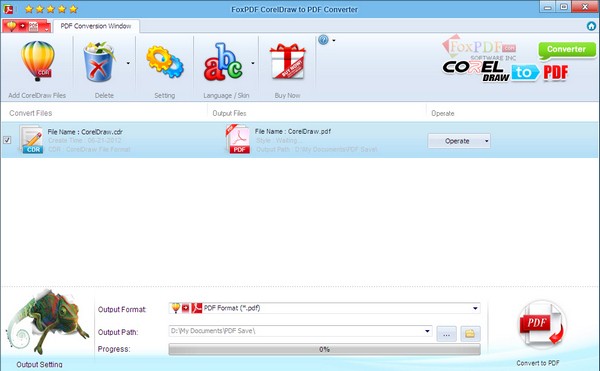The width and height of the screenshot is (600, 371).
Task: Expand the application menu button arrow
Action: click(x=47, y=29)
